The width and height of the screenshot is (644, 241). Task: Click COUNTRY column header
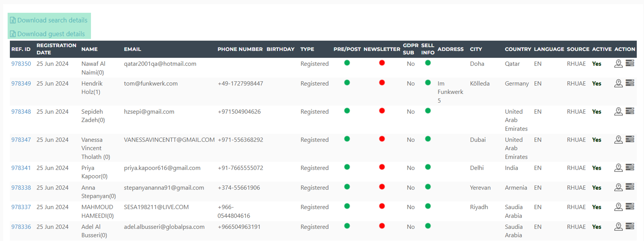[x=518, y=49]
